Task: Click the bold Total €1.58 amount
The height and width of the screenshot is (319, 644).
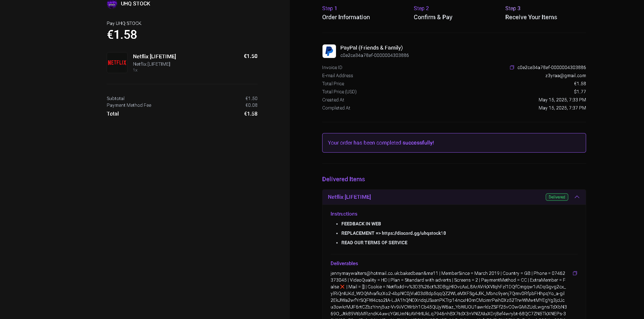Action: [x=251, y=114]
